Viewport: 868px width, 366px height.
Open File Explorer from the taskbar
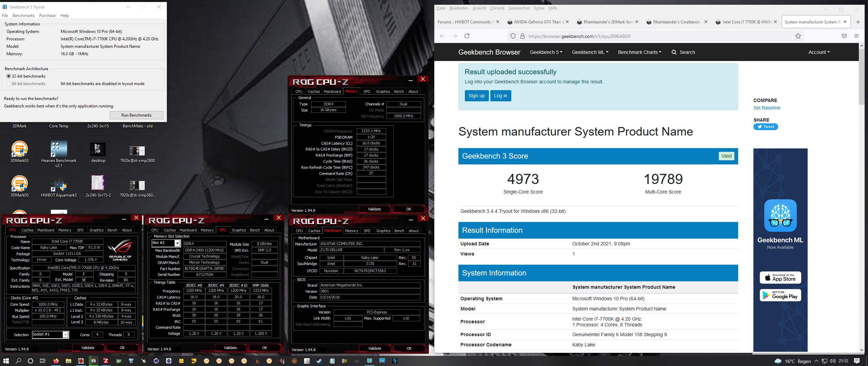click(x=68, y=361)
